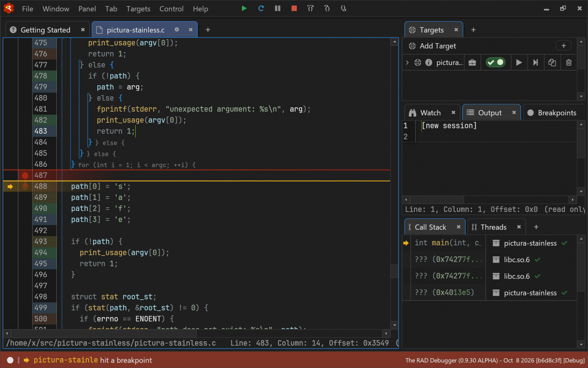Click the plus button in Add Target row
Viewport: 588px width, 368px height.
[563, 46]
